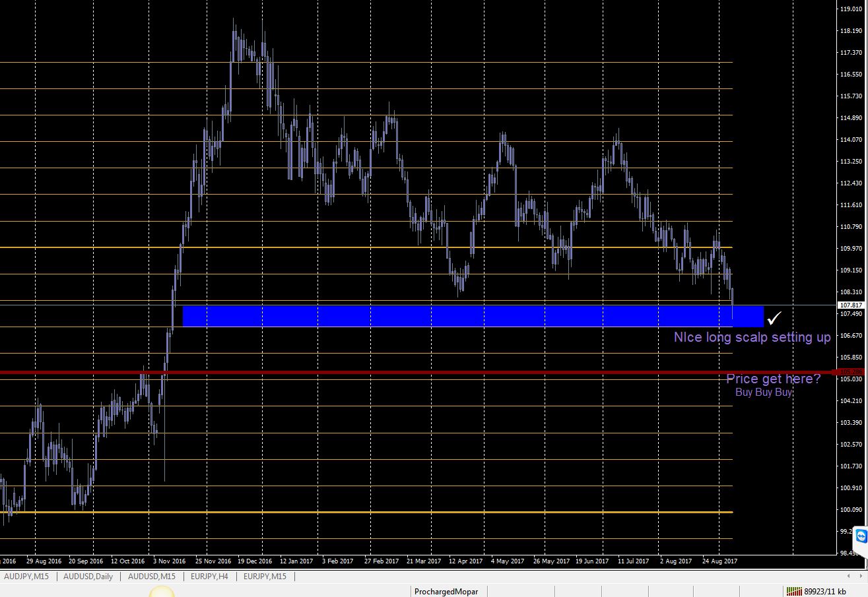Click the 3 Nov 2016 date label
Viewport: 868px width, 597px height.
pos(169,561)
